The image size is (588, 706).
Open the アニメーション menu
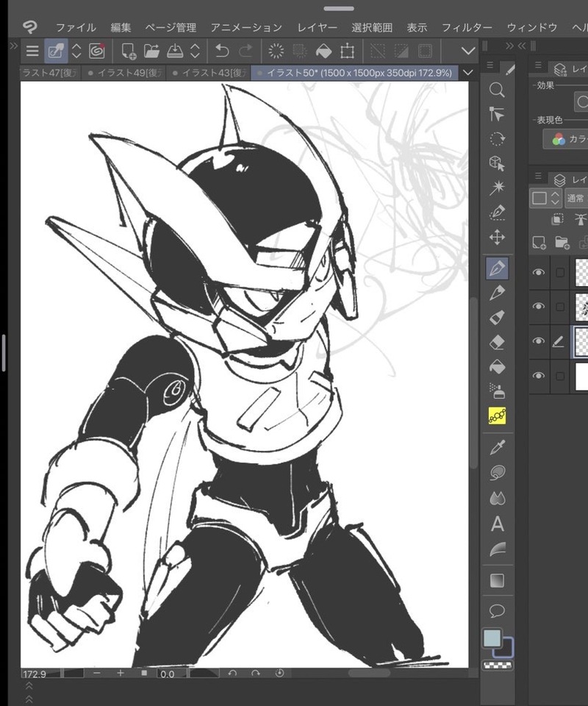(246, 28)
